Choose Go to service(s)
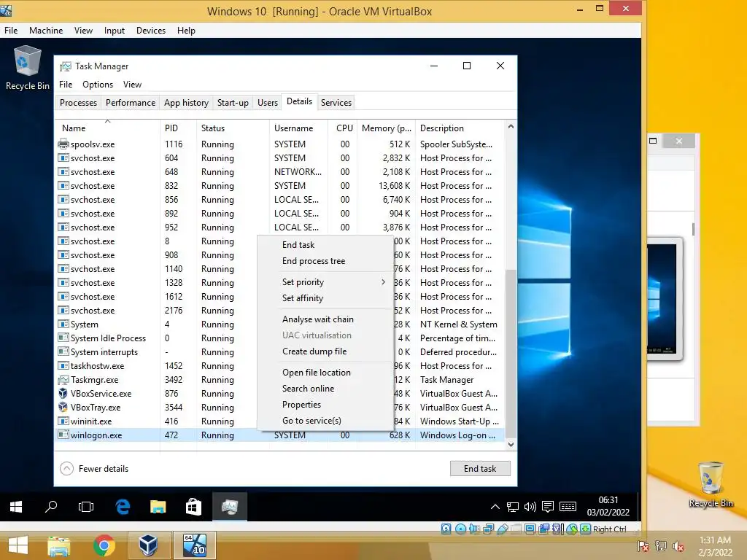This screenshot has width=747, height=560. click(326, 421)
